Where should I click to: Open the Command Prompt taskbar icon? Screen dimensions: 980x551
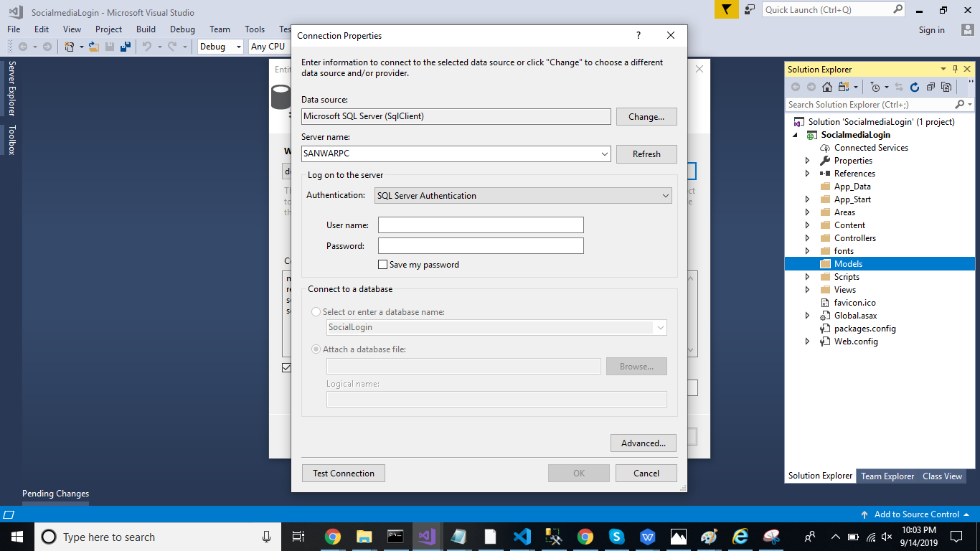pyautogui.click(x=395, y=537)
